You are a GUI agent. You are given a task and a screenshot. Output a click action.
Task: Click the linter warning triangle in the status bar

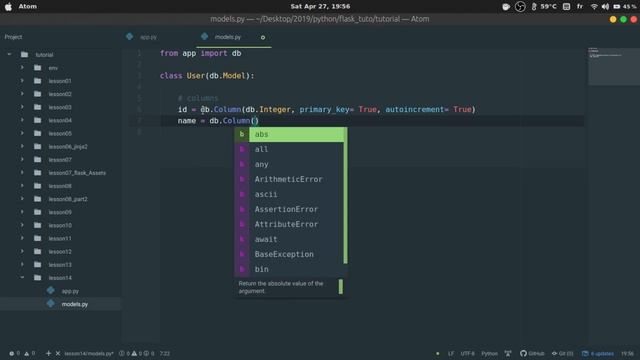point(27,353)
